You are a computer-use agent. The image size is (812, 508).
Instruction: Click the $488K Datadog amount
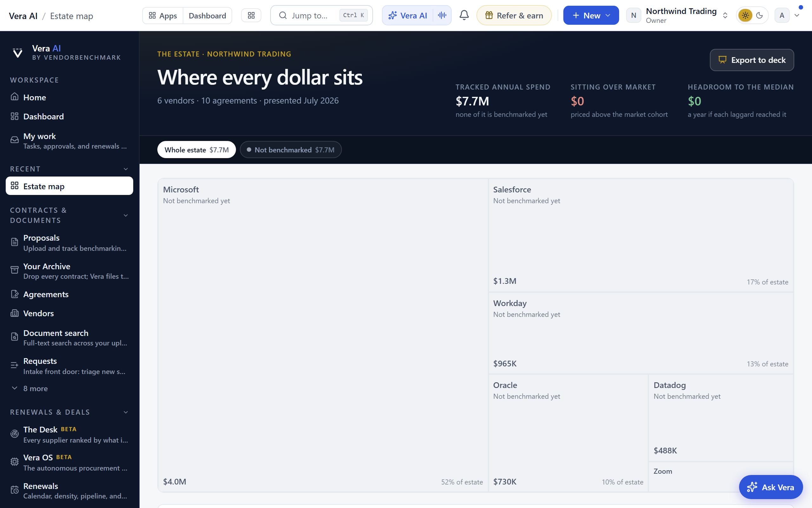pyautogui.click(x=665, y=451)
